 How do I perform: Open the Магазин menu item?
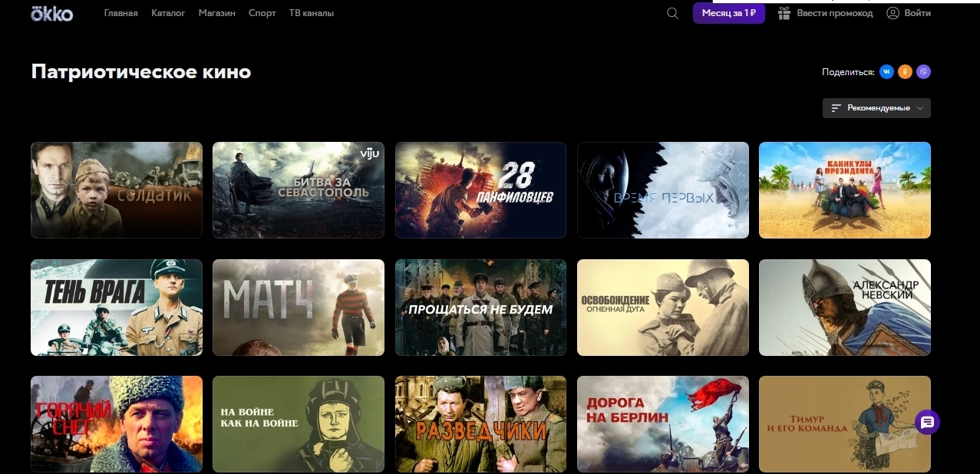point(217,13)
